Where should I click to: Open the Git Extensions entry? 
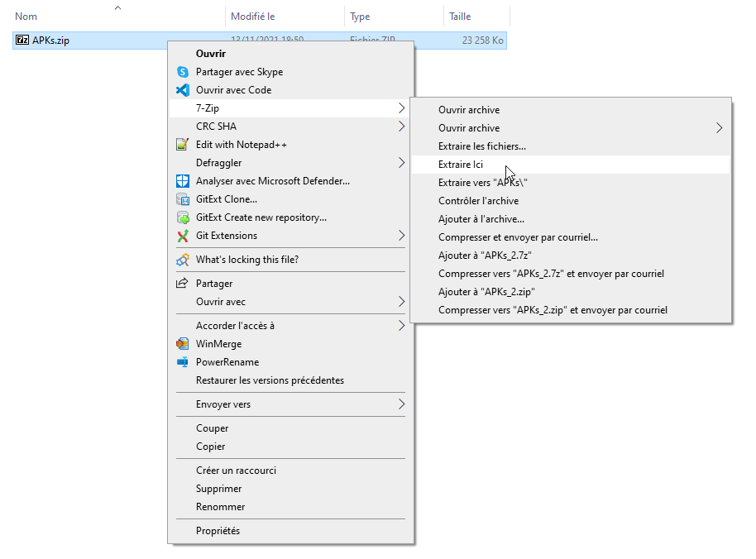click(x=290, y=236)
